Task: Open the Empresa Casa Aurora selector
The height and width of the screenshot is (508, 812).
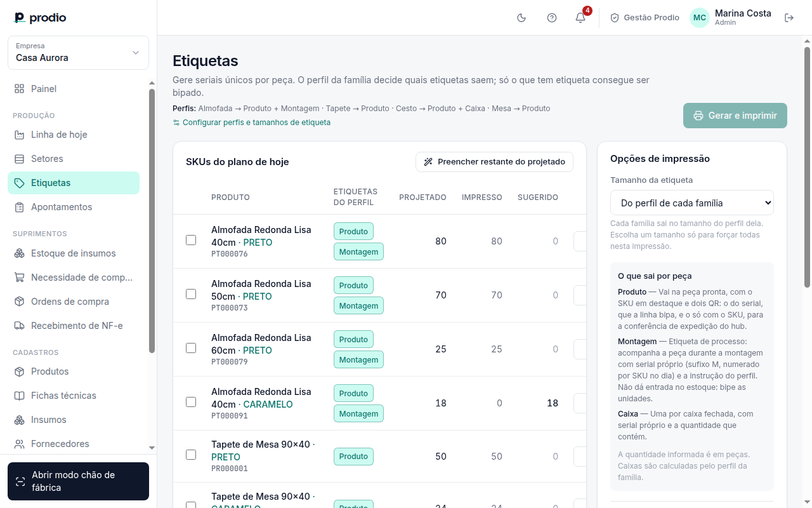Action: pos(78,53)
